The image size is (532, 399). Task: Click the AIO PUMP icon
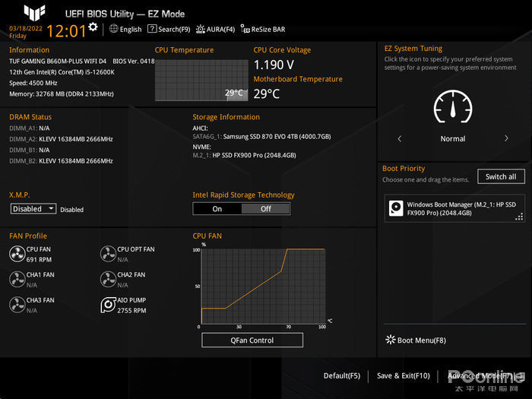108,305
